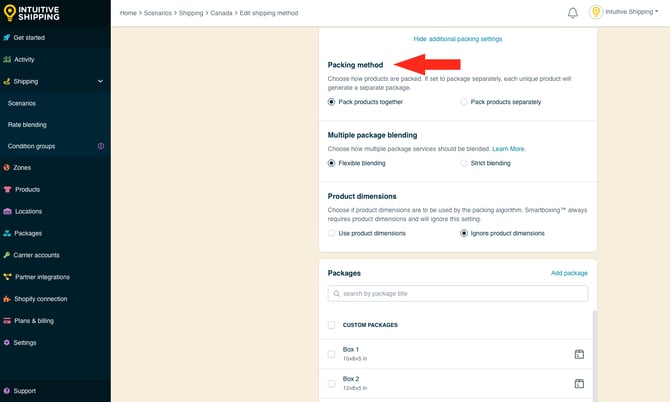Check the Custom Packages select-all checkbox

click(x=332, y=325)
